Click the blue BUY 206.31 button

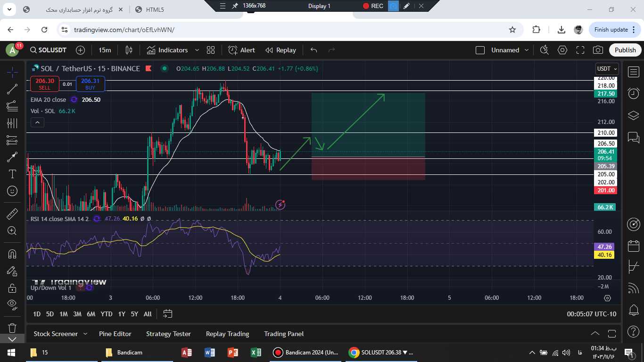[x=90, y=84]
